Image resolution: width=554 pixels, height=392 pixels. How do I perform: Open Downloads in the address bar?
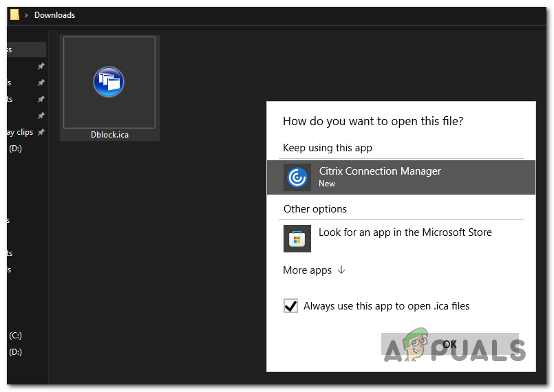coord(55,15)
